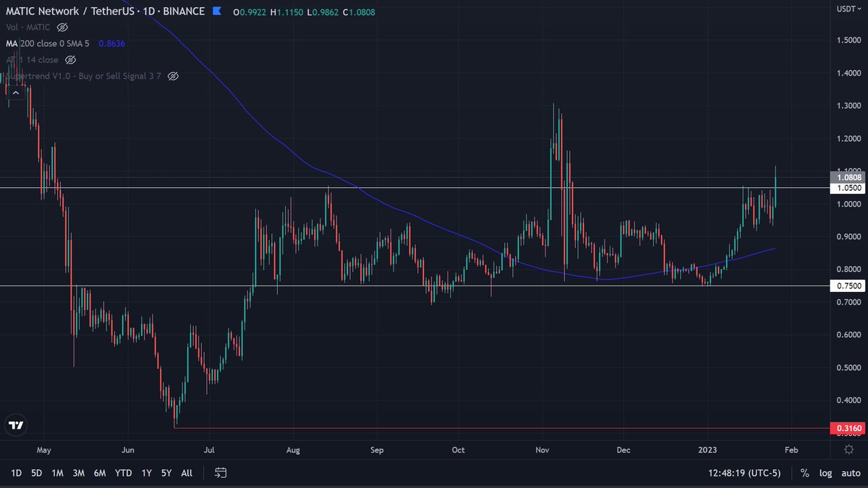Click the 1.0500 horizontal line price label
This screenshot has height=488, width=868.
(x=849, y=188)
